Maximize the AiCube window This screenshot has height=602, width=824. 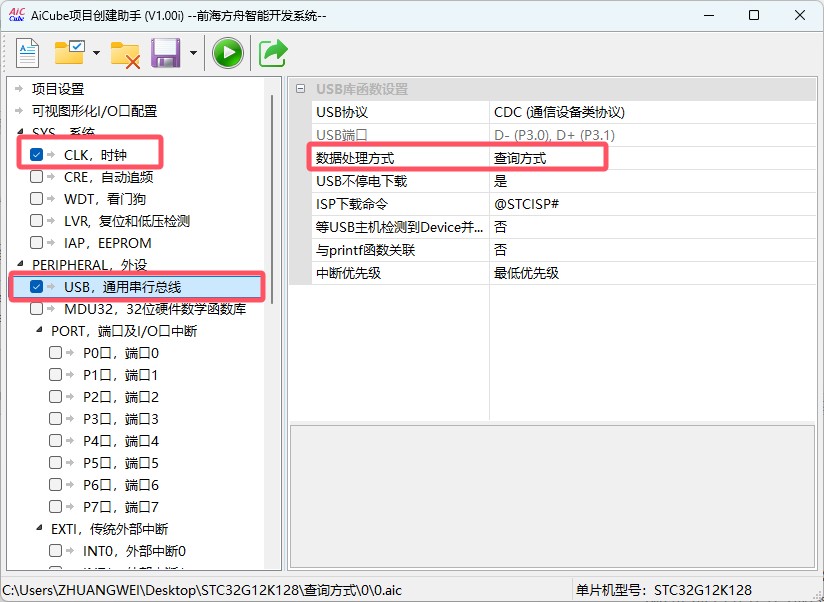754,15
